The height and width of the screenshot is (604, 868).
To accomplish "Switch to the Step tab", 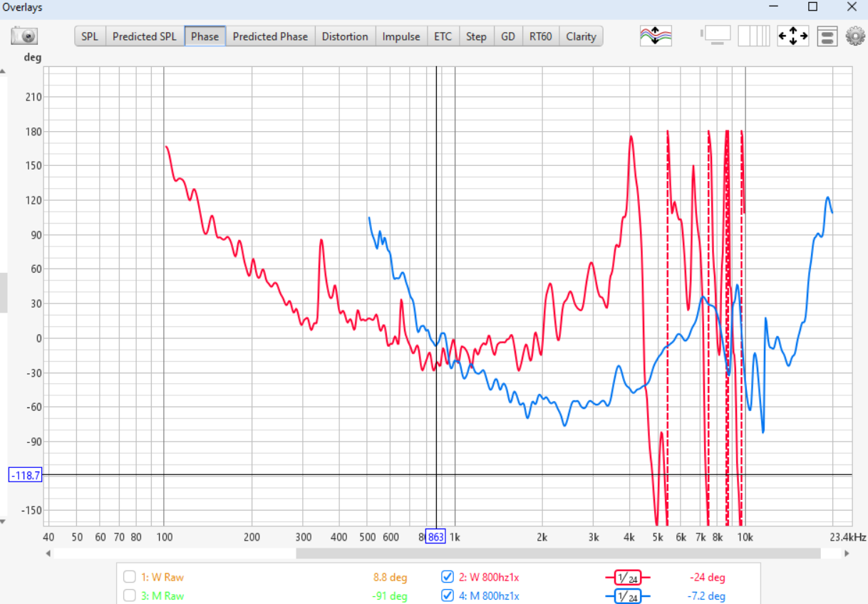I will click(476, 36).
